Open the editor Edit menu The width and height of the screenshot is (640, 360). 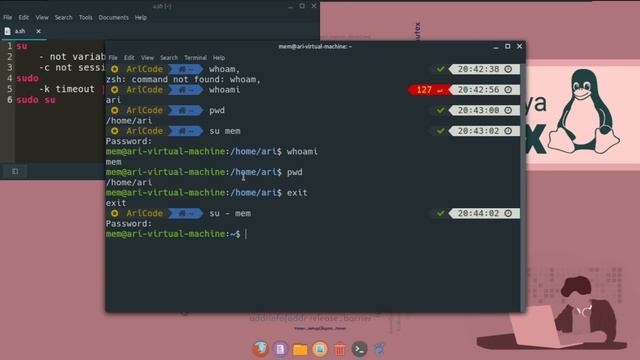[24, 18]
